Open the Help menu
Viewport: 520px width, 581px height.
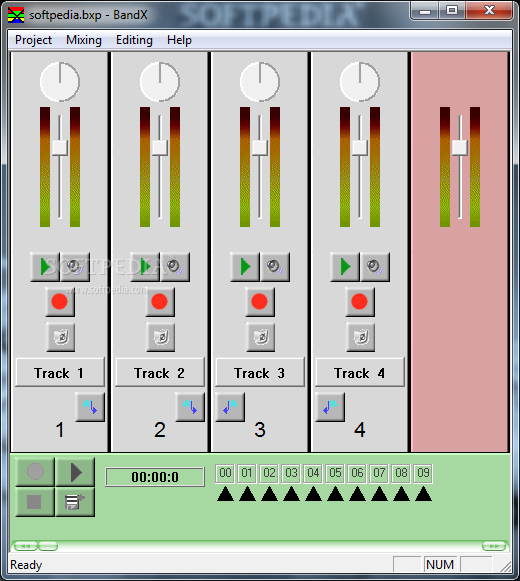tap(179, 40)
